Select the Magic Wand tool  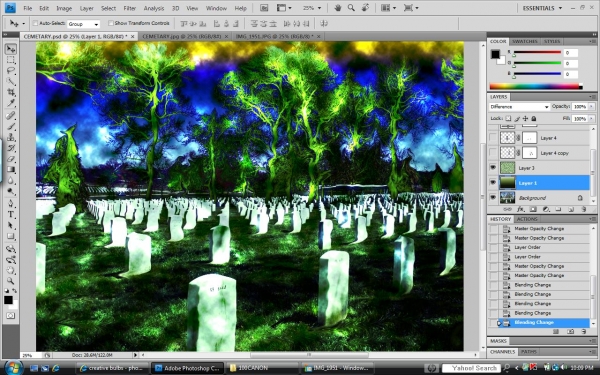tap(11, 81)
